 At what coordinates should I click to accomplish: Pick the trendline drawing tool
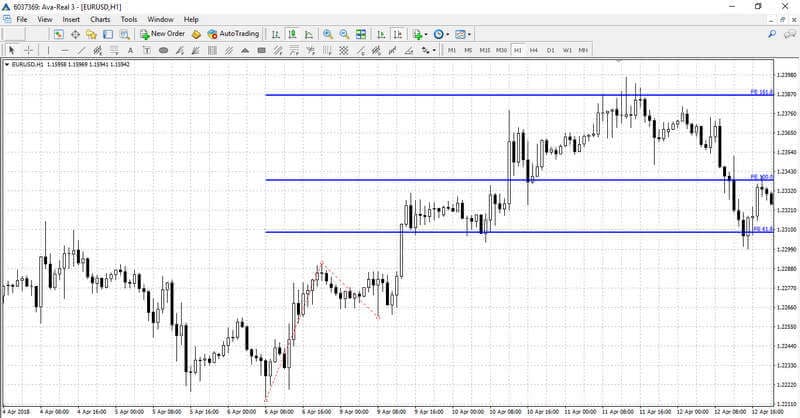(81, 50)
